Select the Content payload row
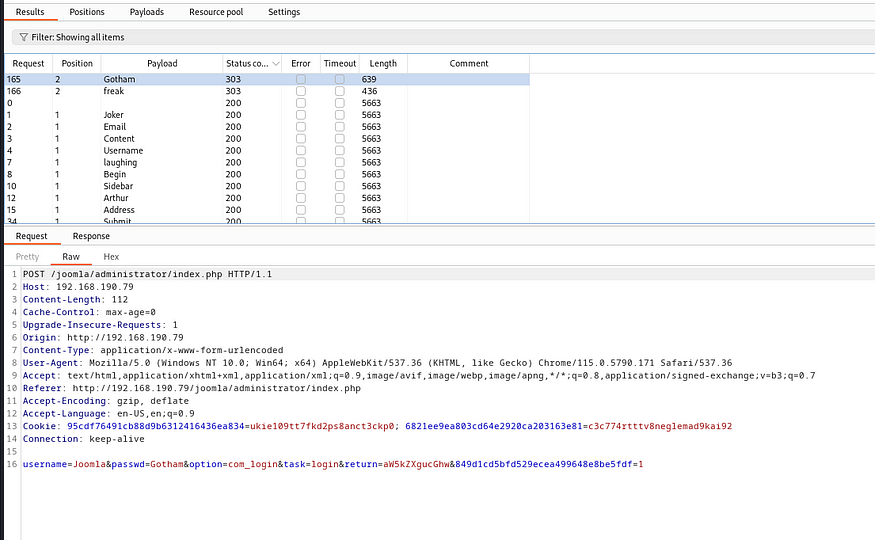The height and width of the screenshot is (540, 875). (267, 138)
